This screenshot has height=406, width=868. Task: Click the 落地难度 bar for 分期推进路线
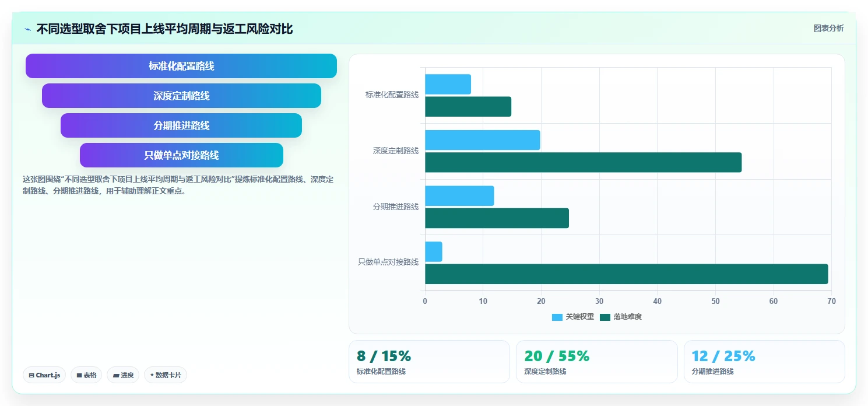coord(497,218)
